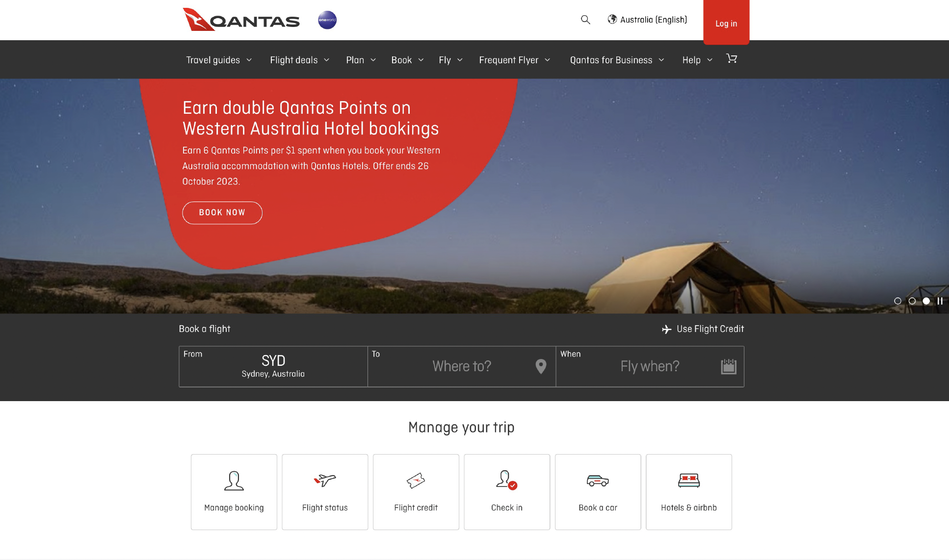This screenshot has width=949, height=560.
Task: Expand the Plan menu chevron
Action: (x=373, y=60)
